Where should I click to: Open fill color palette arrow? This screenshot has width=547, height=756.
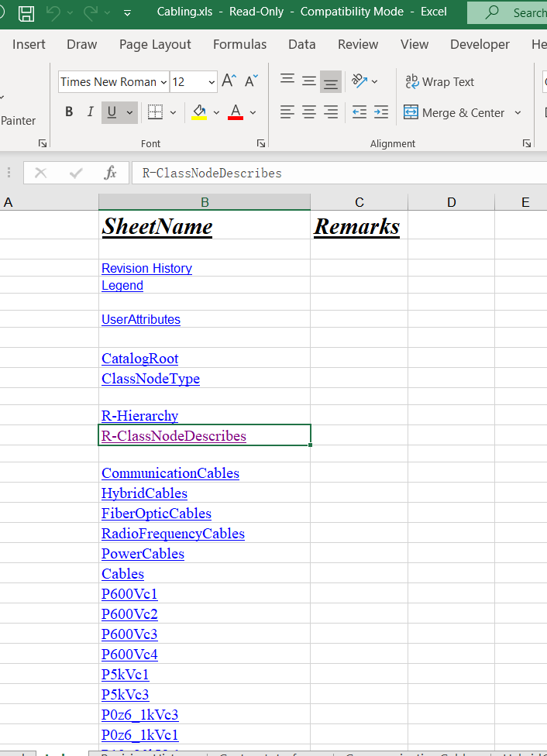(x=216, y=113)
